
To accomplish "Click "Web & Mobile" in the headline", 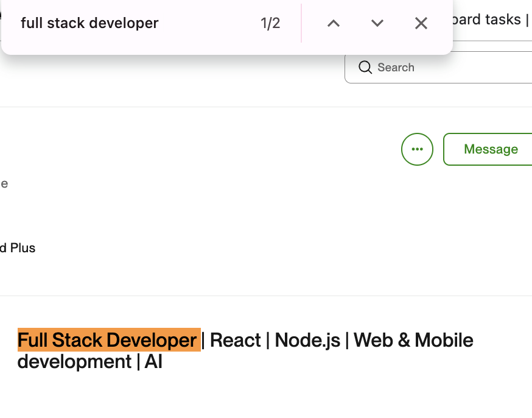I will click(x=413, y=340).
